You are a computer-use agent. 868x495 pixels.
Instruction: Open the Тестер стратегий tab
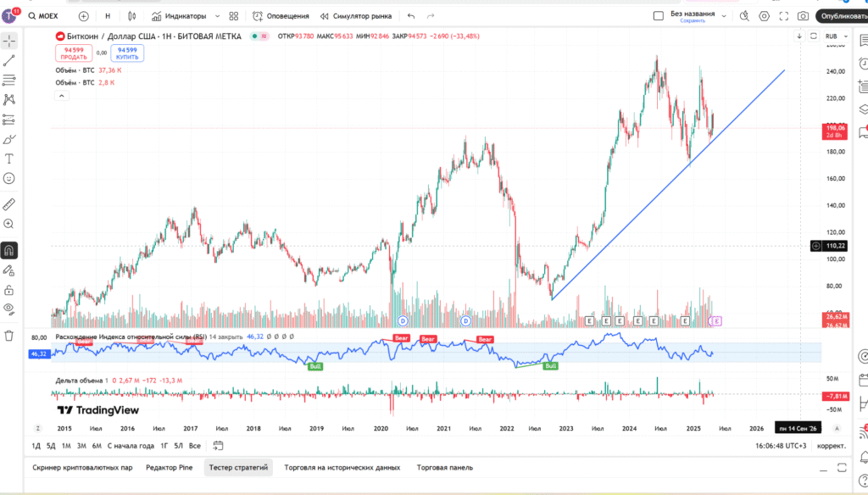point(238,468)
